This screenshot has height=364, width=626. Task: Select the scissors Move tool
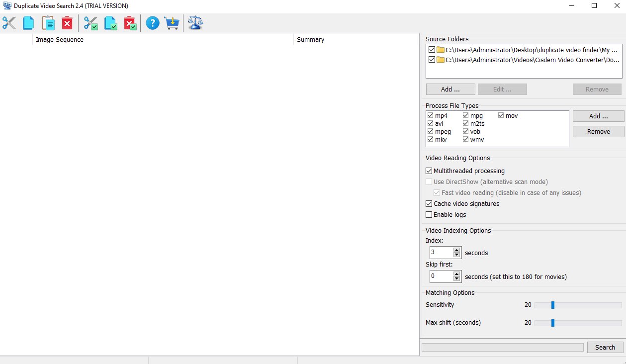tap(8, 22)
